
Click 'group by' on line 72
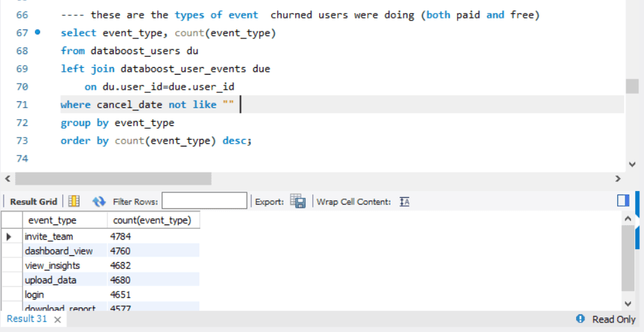tap(84, 123)
